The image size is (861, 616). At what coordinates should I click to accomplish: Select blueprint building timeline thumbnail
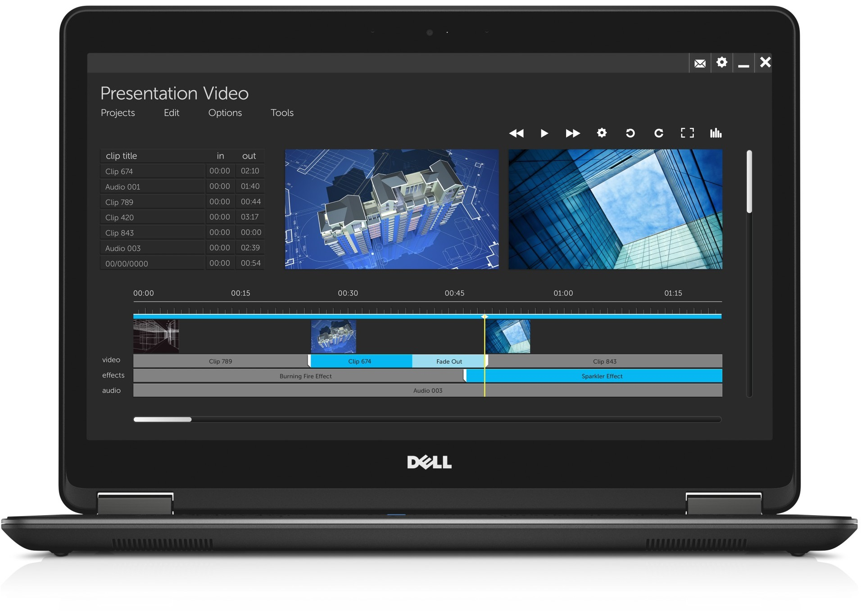[x=334, y=336]
